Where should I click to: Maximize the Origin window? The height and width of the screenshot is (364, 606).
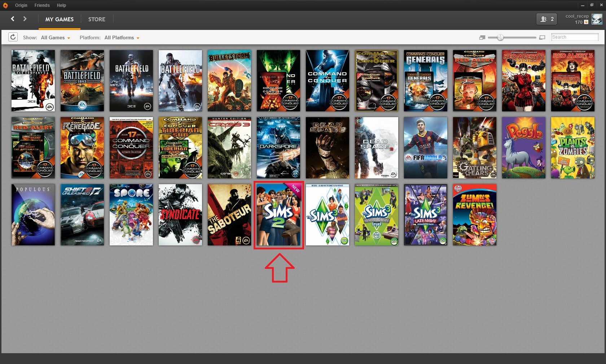point(592,5)
